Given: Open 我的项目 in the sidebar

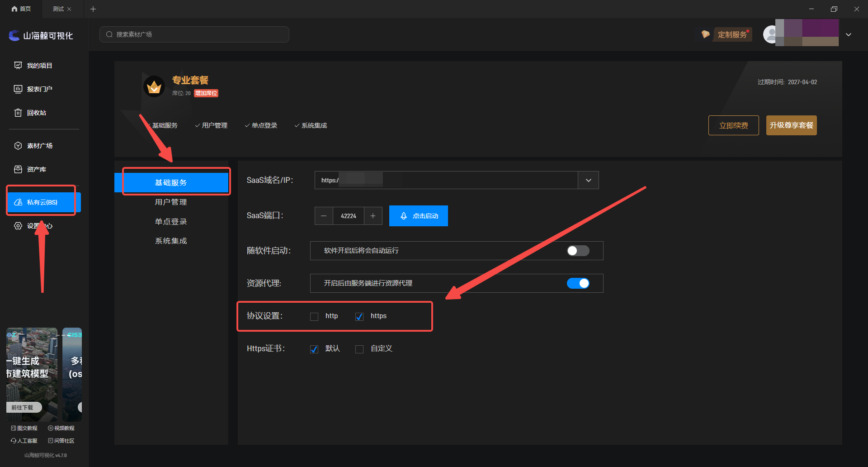Looking at the screenshot, I should [39, 66].
